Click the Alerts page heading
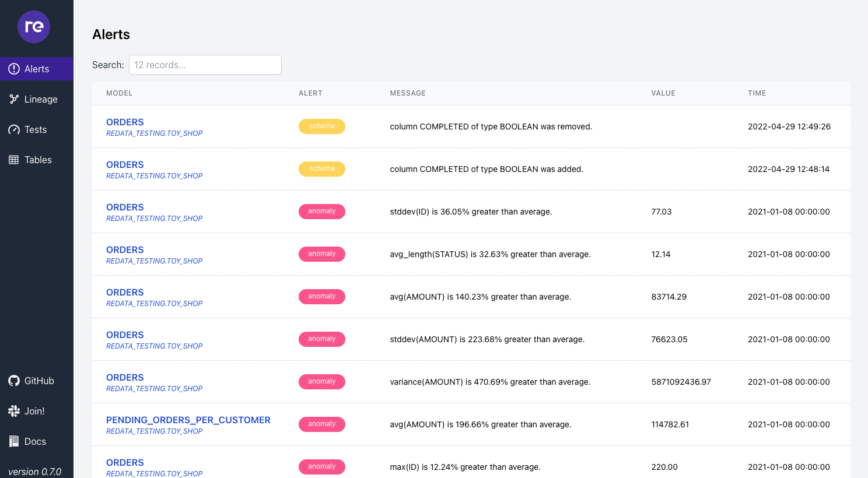This screenshot has height=478, width=868. click(111, 34)
